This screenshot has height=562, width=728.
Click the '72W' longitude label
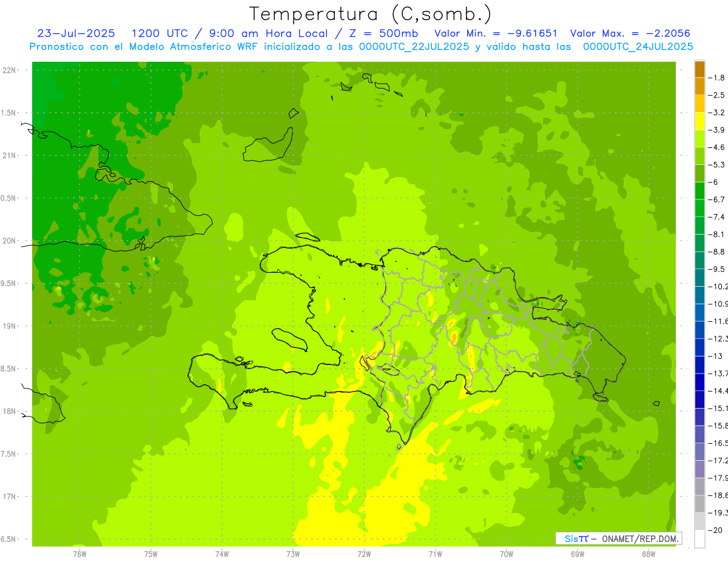click(364, 554)
